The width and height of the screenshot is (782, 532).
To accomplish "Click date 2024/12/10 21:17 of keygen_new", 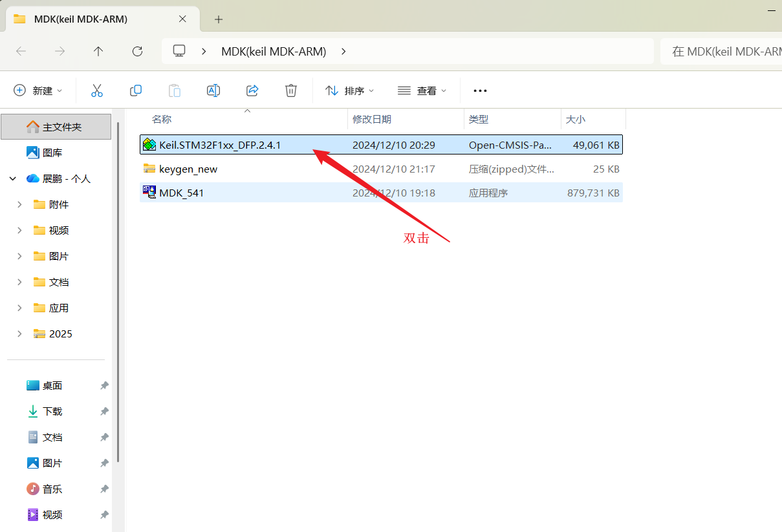I will (x=394, y=169).
